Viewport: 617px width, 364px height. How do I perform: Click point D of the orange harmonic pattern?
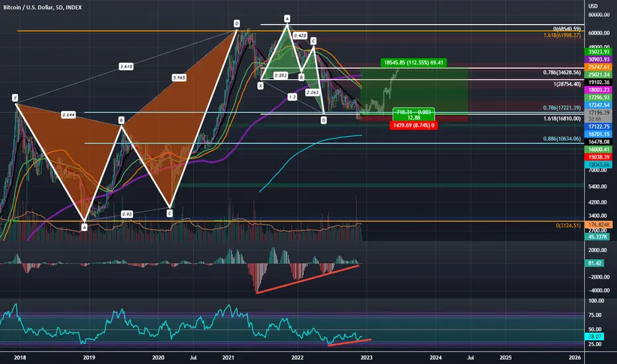[236, 24]
